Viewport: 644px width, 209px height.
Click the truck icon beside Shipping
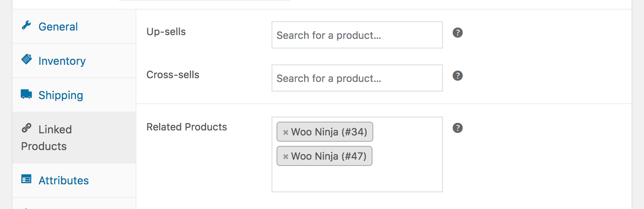tap(26, 94)
